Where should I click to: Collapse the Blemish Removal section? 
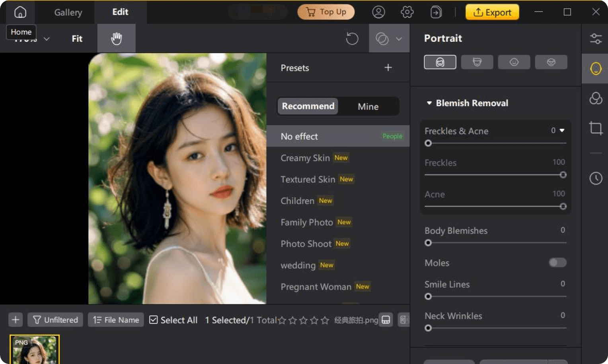429,103
